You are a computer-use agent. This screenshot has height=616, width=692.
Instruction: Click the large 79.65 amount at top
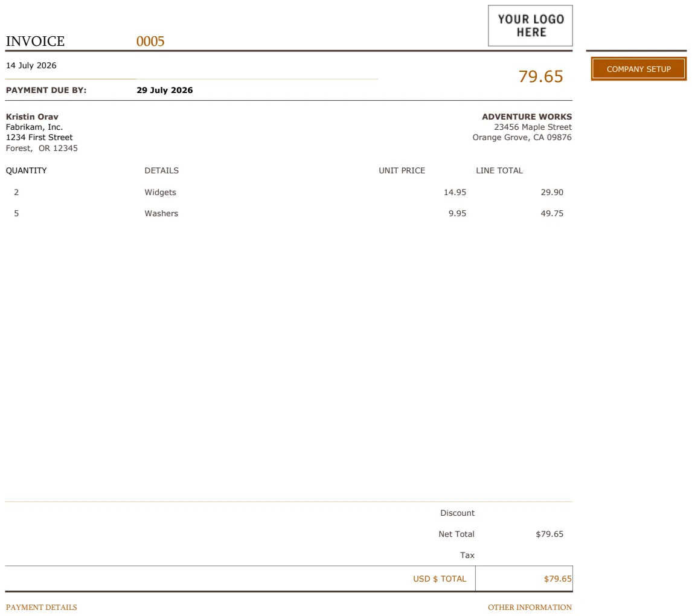point(540,76)
